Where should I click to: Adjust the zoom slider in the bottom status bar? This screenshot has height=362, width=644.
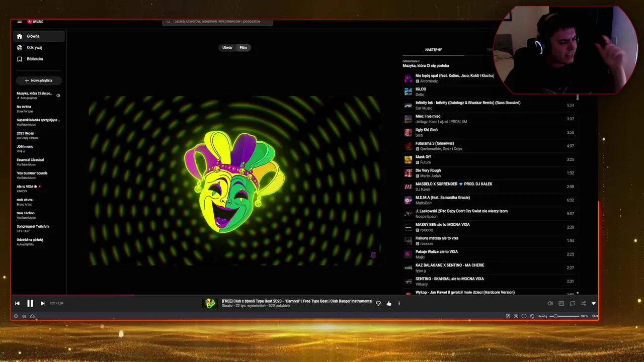click(564, 316)
